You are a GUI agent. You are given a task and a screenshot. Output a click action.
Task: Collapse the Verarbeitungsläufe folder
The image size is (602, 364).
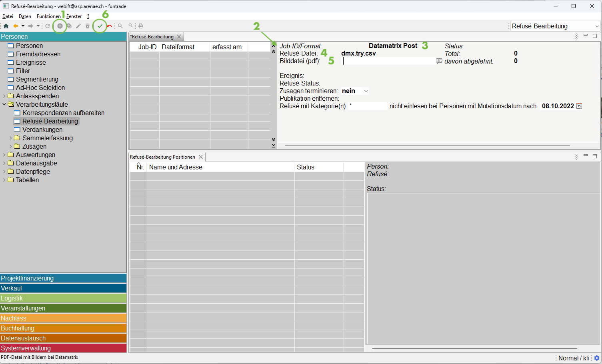pos(4,104)
